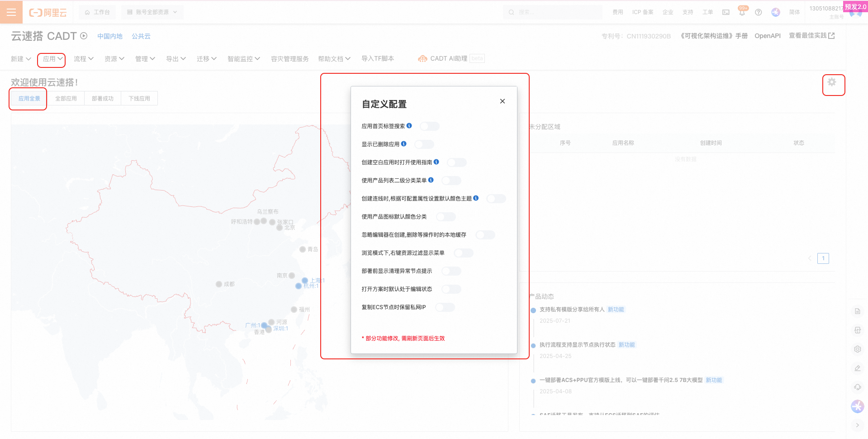
Task: Click the 中国内地 region link
Action: (110, 36)
